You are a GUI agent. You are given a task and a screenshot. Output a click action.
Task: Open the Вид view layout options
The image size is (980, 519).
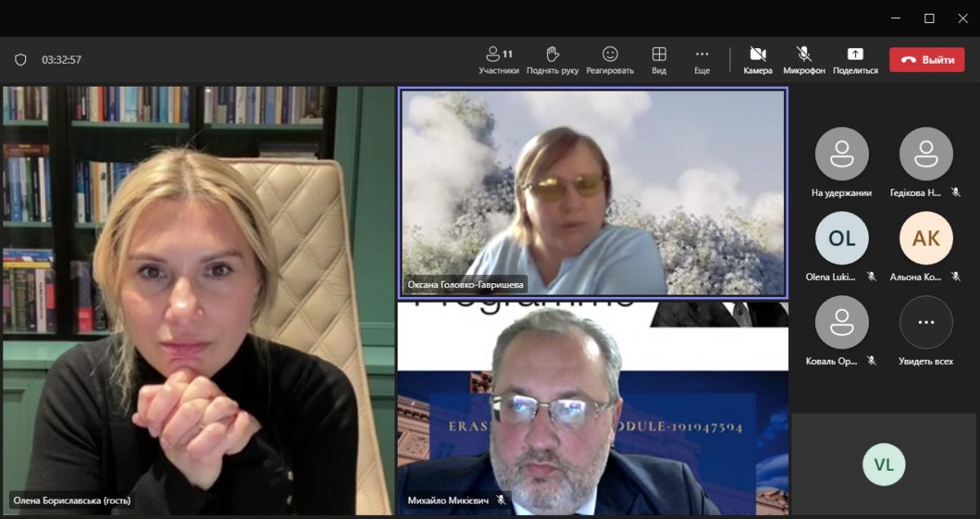pos(658,60)
